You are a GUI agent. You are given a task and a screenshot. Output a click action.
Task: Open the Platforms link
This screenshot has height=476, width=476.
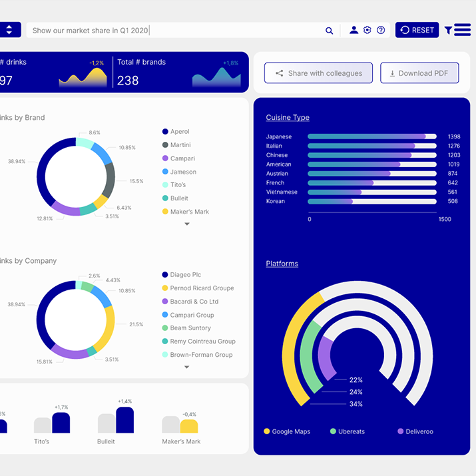tap(282, 264)
